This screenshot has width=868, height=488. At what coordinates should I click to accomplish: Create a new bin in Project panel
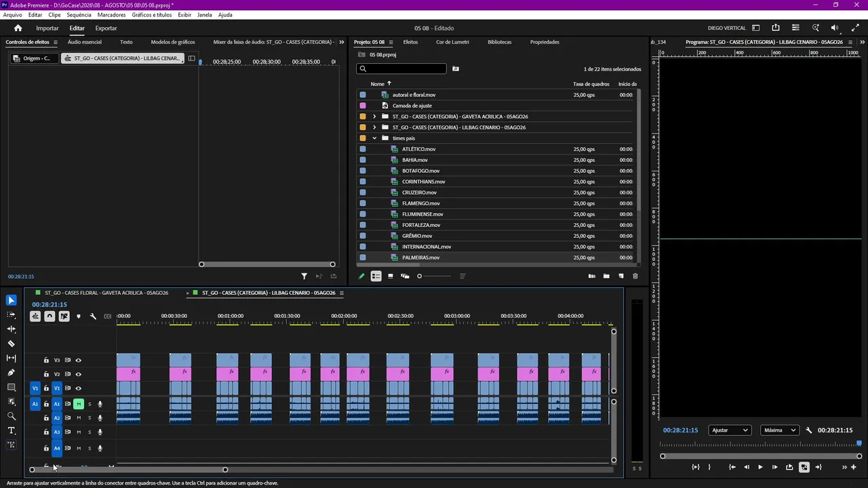coord(606,276)
